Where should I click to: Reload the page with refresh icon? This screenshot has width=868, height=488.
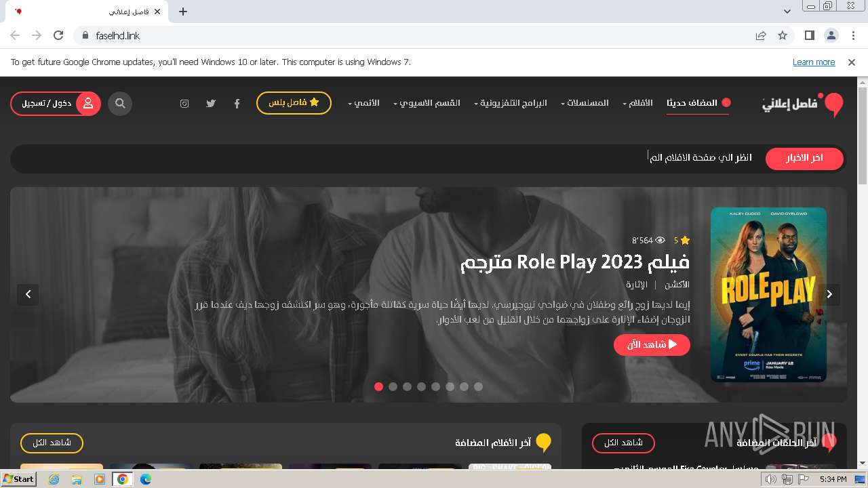(x=58, y=35)
